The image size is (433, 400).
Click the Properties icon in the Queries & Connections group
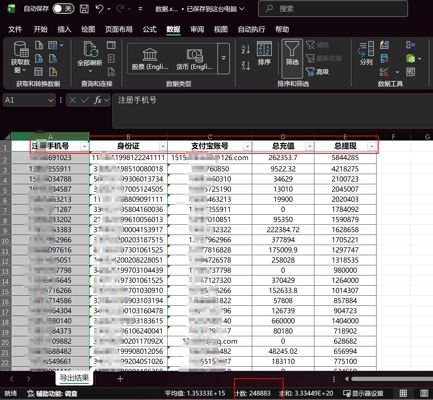[x=111, y=59]
